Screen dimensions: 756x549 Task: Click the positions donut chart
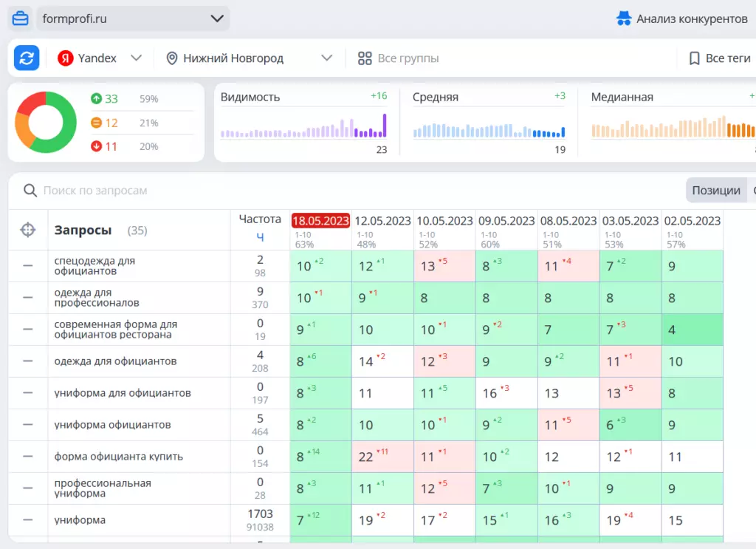pyautogui.click(x=46, y=122)
